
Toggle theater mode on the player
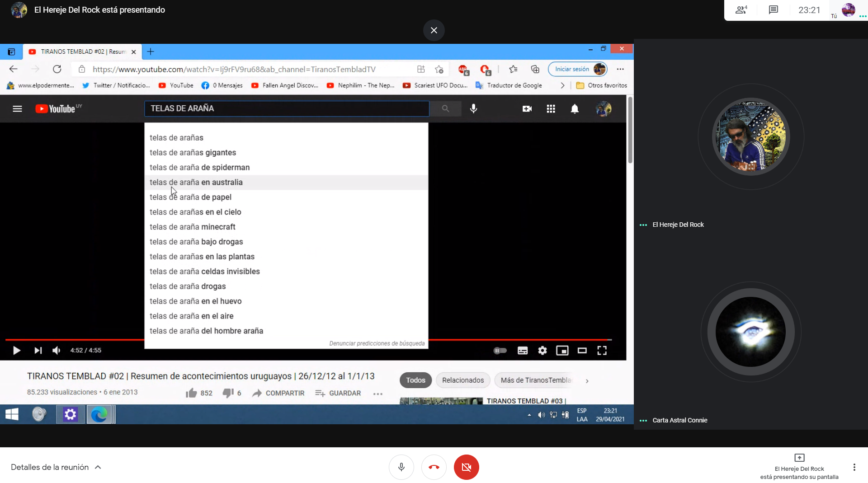582,351
